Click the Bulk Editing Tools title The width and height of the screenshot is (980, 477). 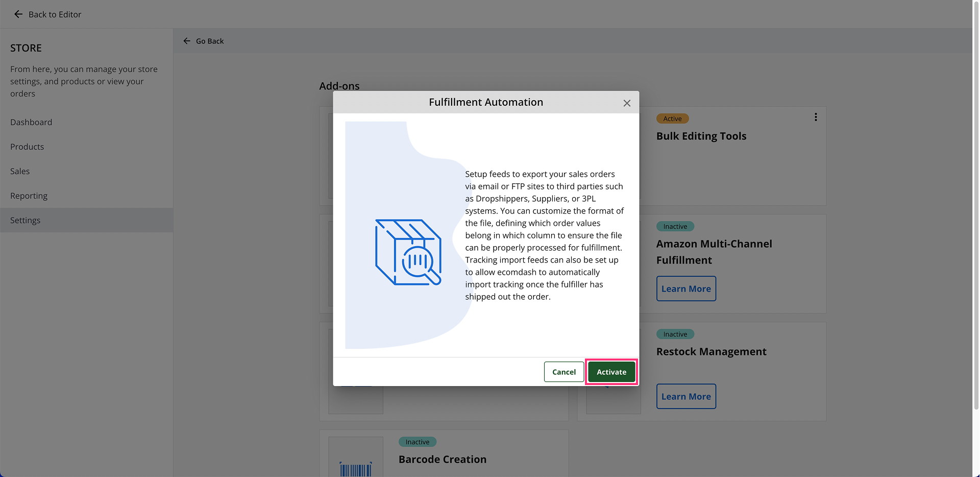click(701, 136)
